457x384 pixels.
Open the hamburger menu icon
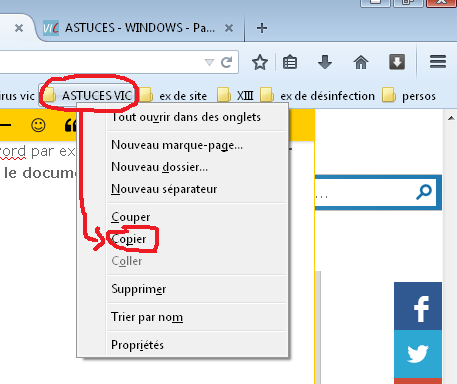pyautogui.click(x=438, y=62)
